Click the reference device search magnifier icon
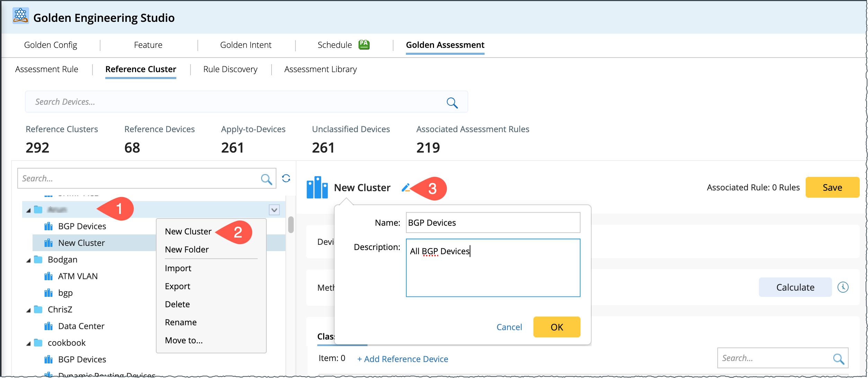This screenshot has height=378, width=868. pos(839,359)
